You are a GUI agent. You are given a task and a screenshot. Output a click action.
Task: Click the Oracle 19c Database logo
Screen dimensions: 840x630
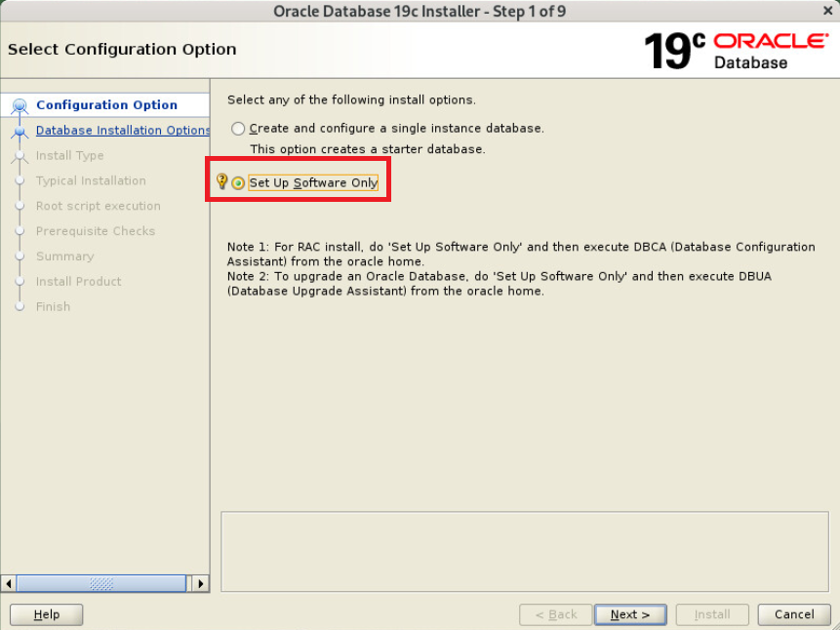tap(736, 51)
